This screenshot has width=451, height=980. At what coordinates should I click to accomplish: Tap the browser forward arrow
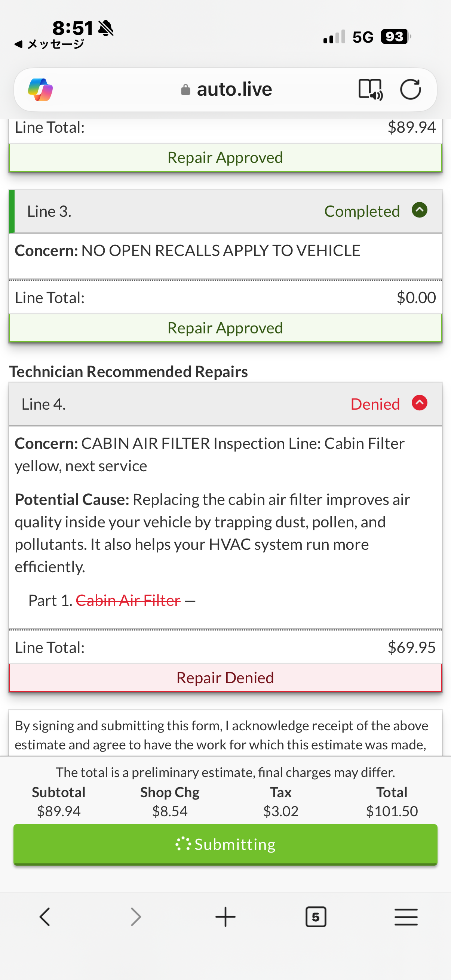click(135, 916)
